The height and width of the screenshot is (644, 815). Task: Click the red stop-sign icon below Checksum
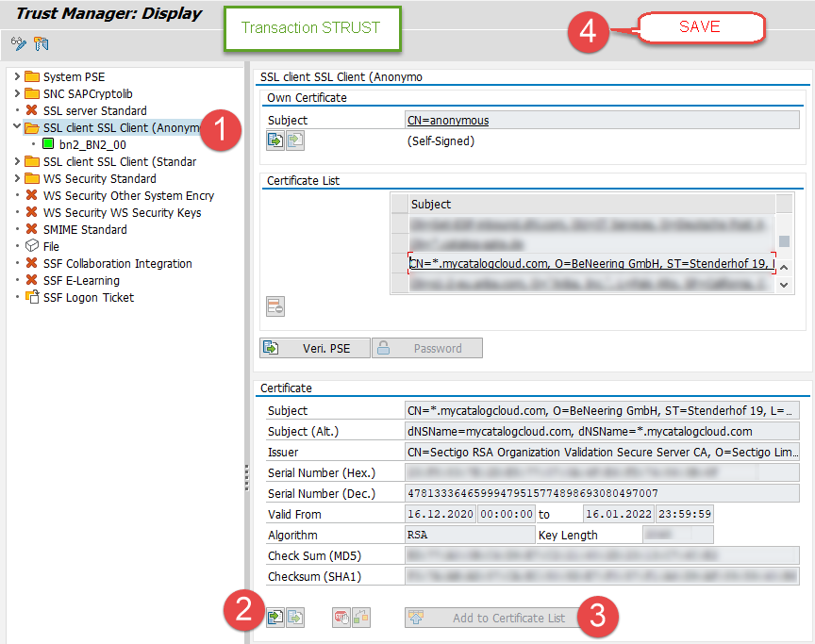pos(341,618)
